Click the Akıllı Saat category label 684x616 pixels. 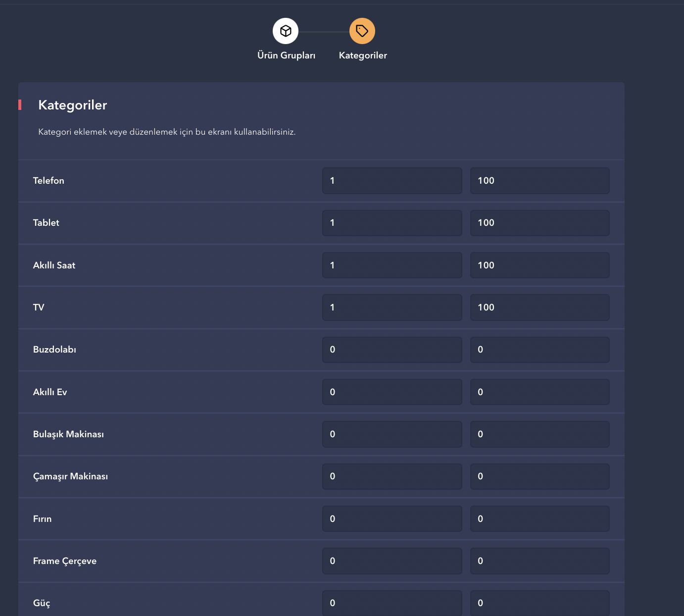pyautogui.click(x=54, y=265)
